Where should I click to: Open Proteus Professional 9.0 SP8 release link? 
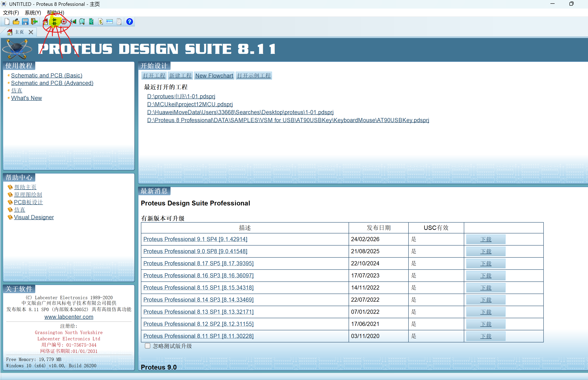[195, 251]
